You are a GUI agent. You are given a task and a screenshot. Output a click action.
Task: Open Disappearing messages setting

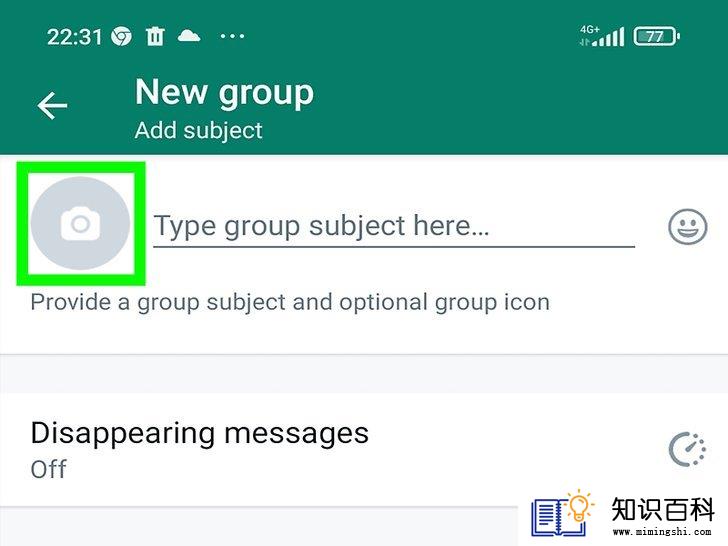(364, 449)
